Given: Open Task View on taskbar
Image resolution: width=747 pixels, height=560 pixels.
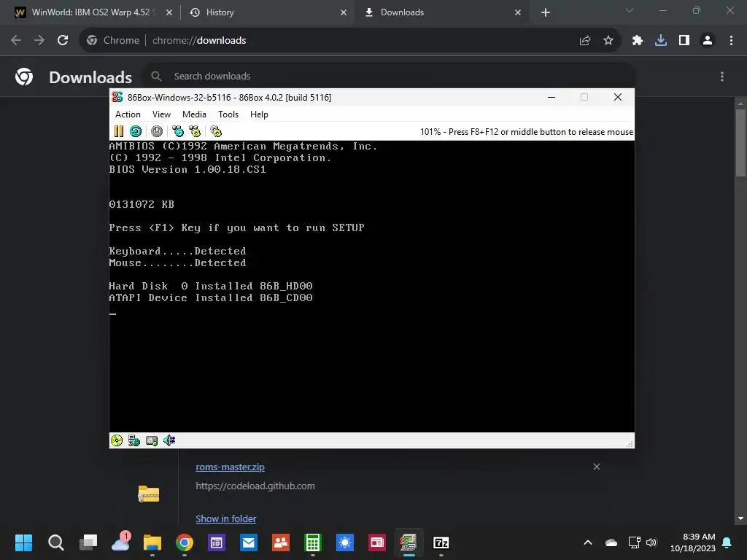Looking at the screenshot, I should pos(88,542).
